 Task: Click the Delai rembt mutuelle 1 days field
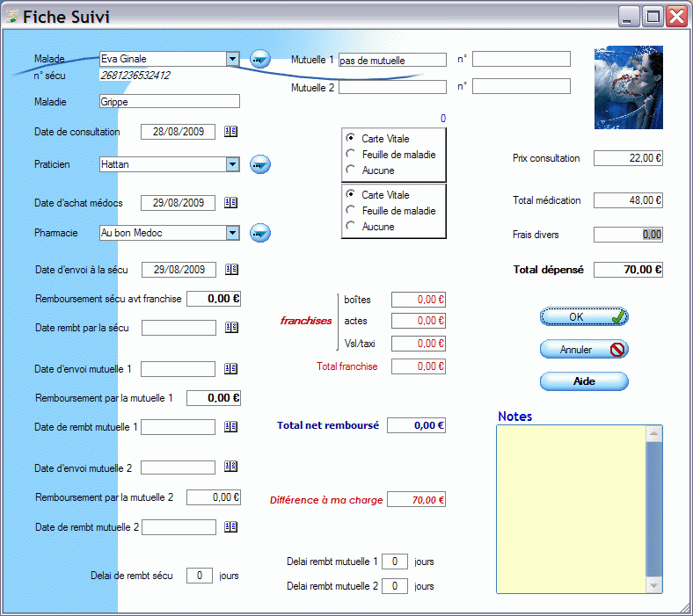click(395, 562)
